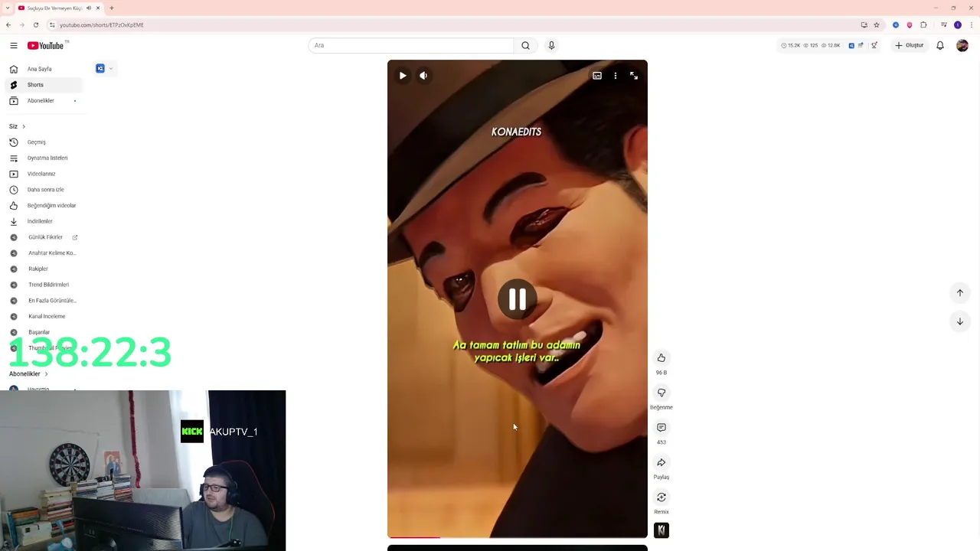Open Kanal İnceleme link

pos(42,316)
